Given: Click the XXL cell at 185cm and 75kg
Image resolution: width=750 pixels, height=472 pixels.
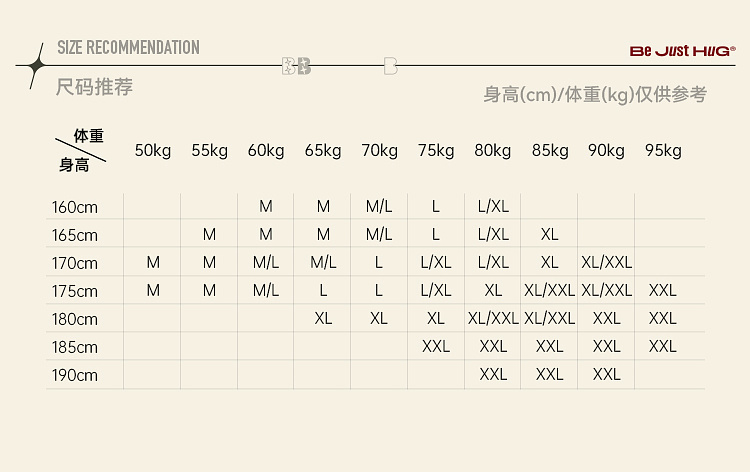Looking at the screenshot, I should tap(436, 347).
